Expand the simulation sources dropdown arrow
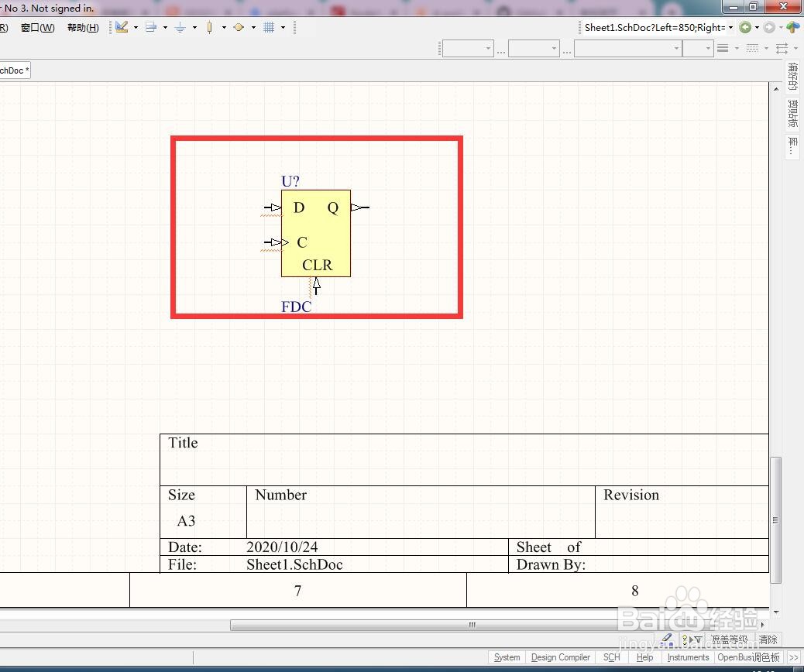Image resolution: width=804 pixels, height=672 pixels. (253, 28)
